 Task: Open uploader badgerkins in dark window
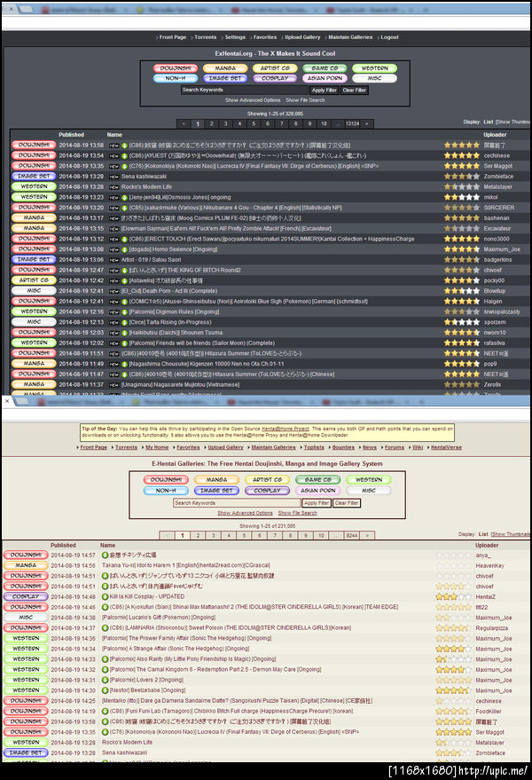click(x=497, y=260)
